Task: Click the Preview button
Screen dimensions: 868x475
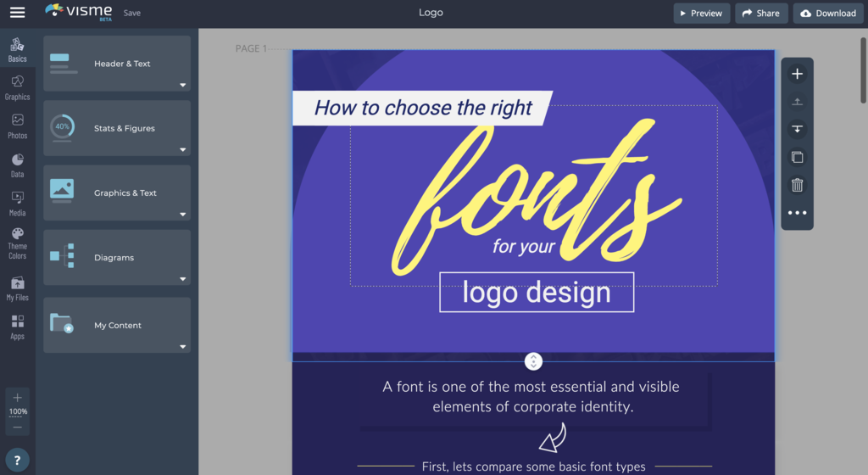Action: [x=701, y=14]
